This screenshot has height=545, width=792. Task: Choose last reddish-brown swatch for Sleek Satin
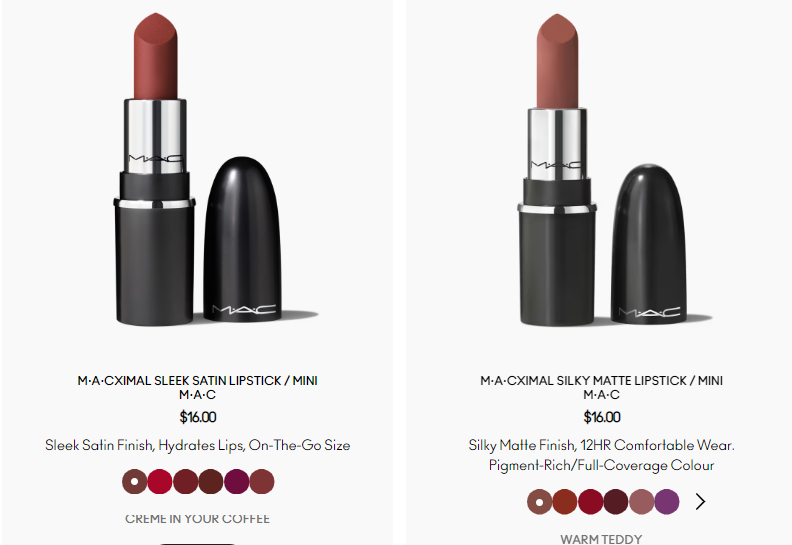click(x=262, y=481)
